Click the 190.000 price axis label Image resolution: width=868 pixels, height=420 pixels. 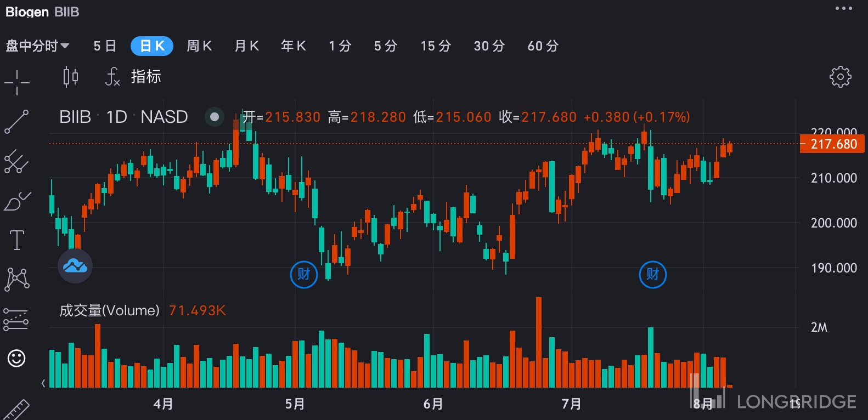(x=834, y=268)
